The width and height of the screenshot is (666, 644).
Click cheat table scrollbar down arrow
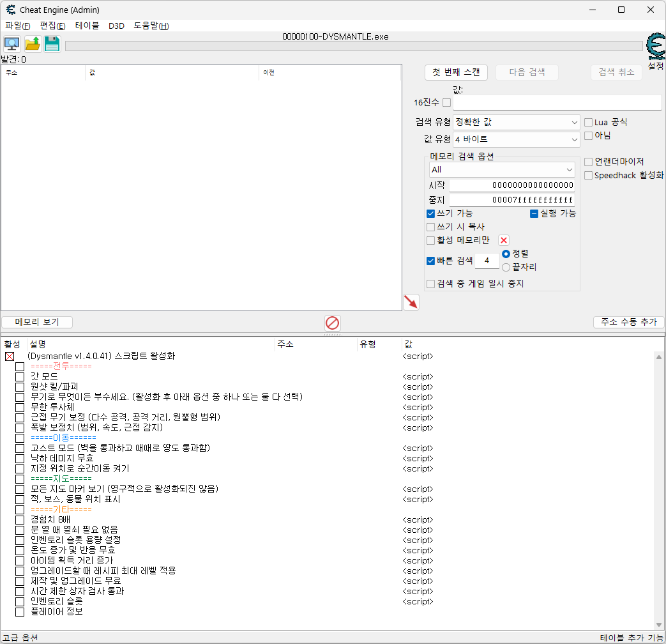pos(659,624)
